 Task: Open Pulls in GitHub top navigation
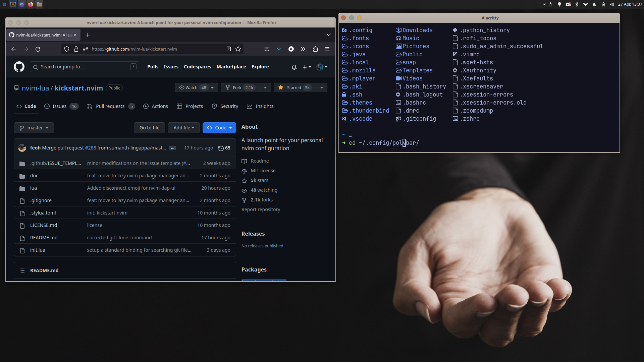(153, 67)
